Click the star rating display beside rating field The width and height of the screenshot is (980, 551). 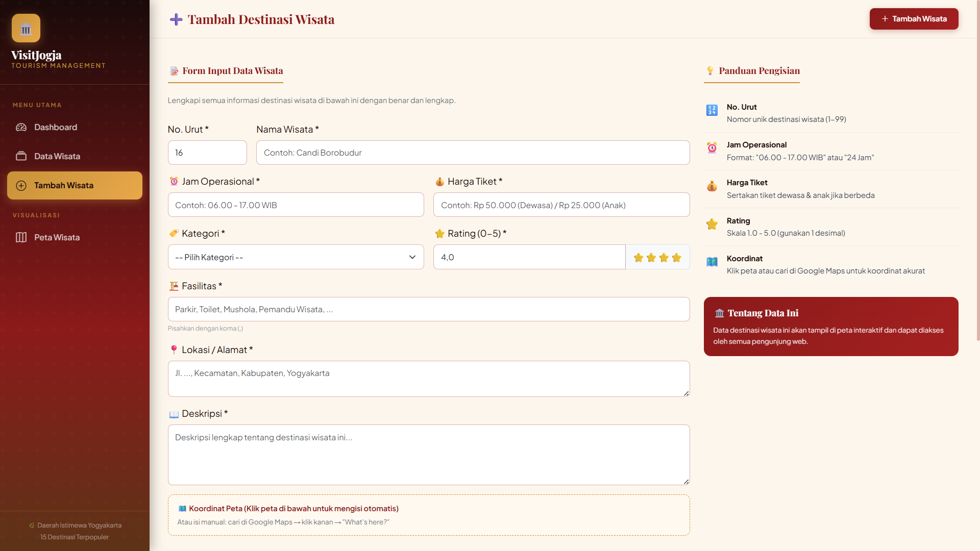click(657, 257)
